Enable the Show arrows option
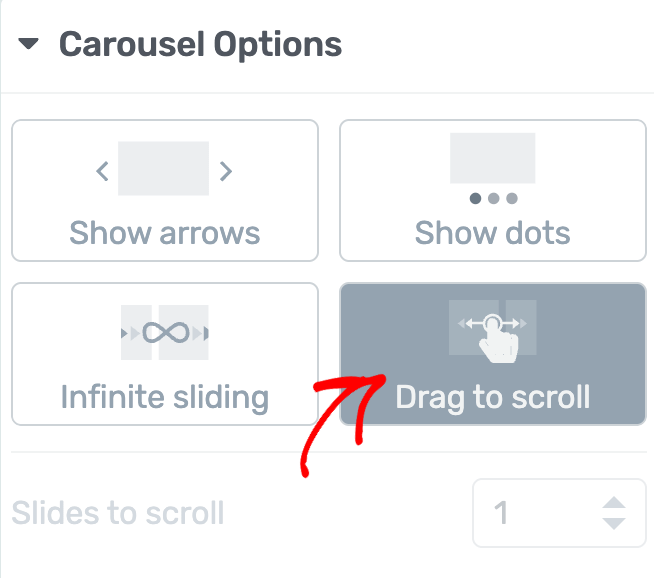Image resolution: width=654 pixels, height=578 pixels. 165,191
